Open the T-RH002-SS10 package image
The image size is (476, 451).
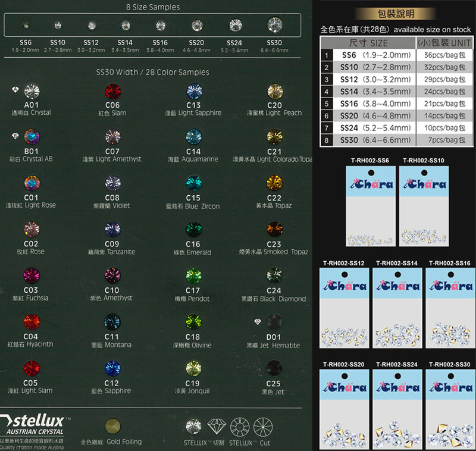[424, 206]
